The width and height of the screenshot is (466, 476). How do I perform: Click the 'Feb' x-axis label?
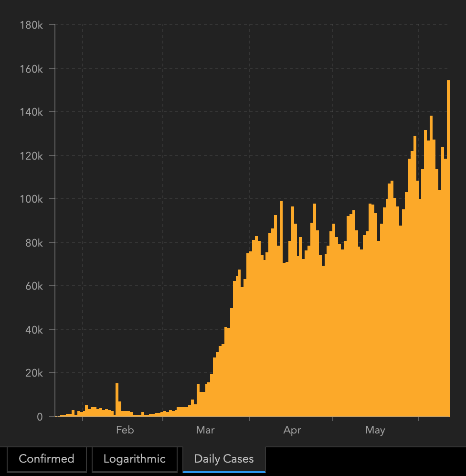pos(125,430)
